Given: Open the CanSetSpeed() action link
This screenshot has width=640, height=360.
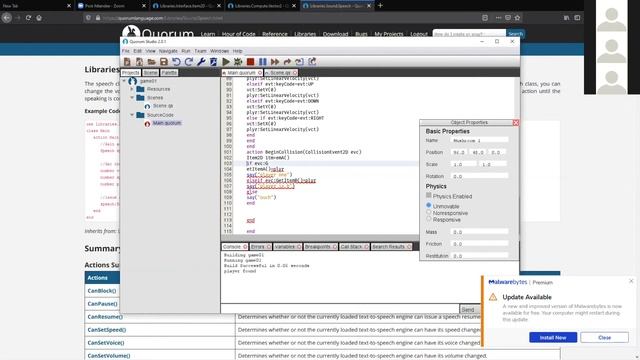Looking at the screenshot, I should 107,330.
